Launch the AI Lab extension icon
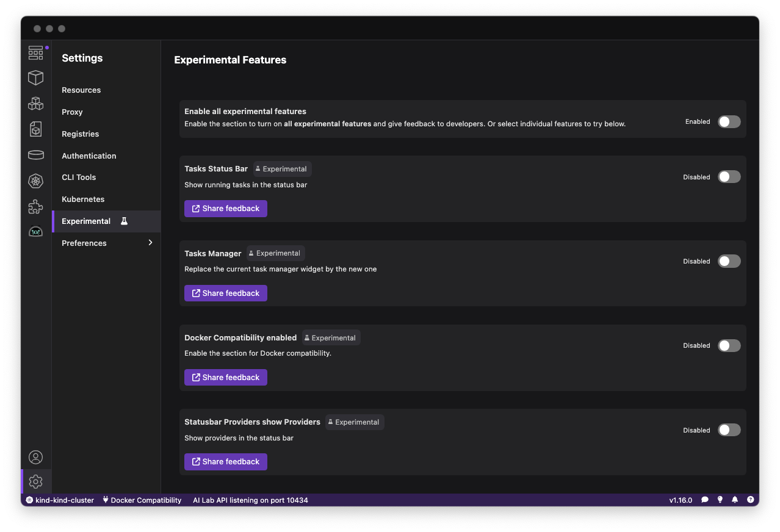 pyautogui.click(x=35, y=232)
